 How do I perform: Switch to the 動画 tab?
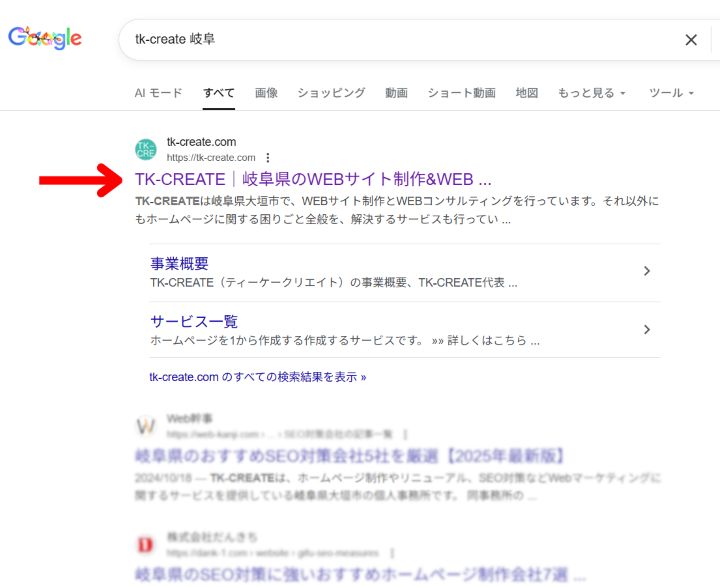coord(396,93)
